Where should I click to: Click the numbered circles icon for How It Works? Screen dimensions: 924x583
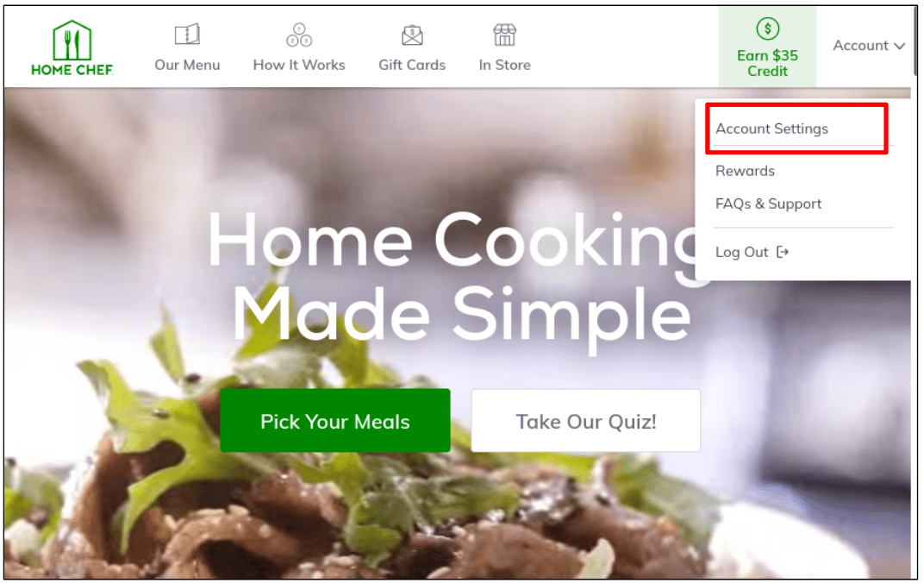pos(299,34)
